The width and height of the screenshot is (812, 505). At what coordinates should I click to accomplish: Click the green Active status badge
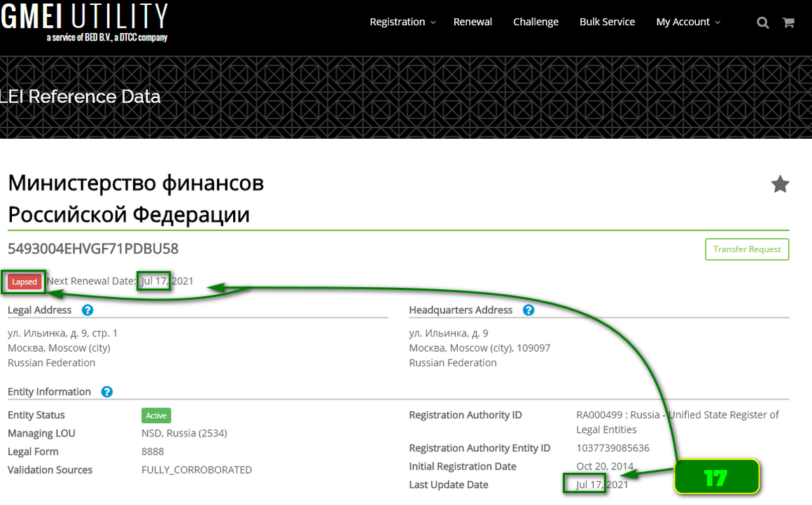click(x=156, y=415)
